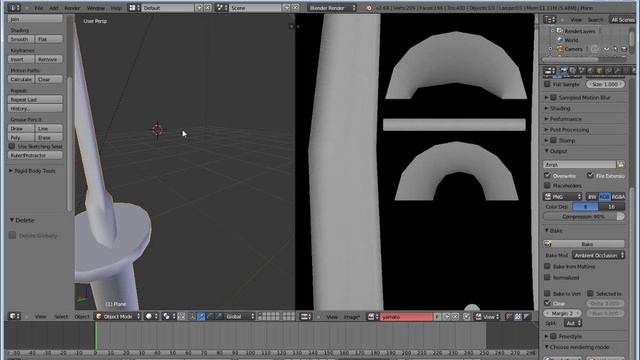Open the info editor type selector in top bar
Screen dimensions: 640x360
click(14, 8)
